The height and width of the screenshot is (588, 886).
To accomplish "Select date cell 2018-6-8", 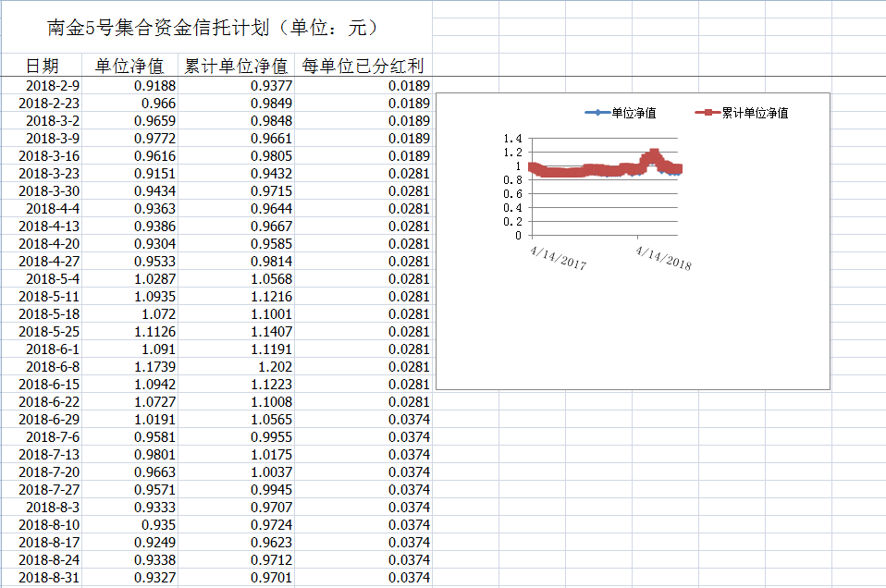I will click(43, 367).
